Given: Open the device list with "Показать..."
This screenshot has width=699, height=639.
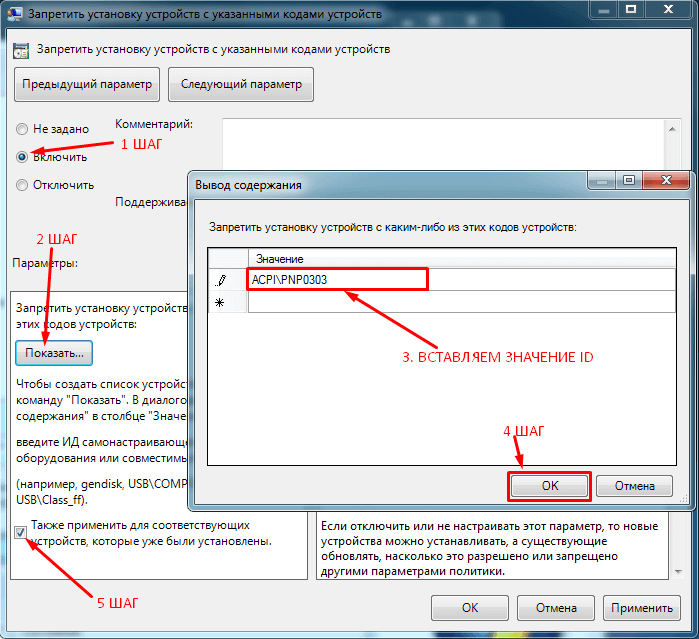Looking at the screenshot, I should pos(54,353).
